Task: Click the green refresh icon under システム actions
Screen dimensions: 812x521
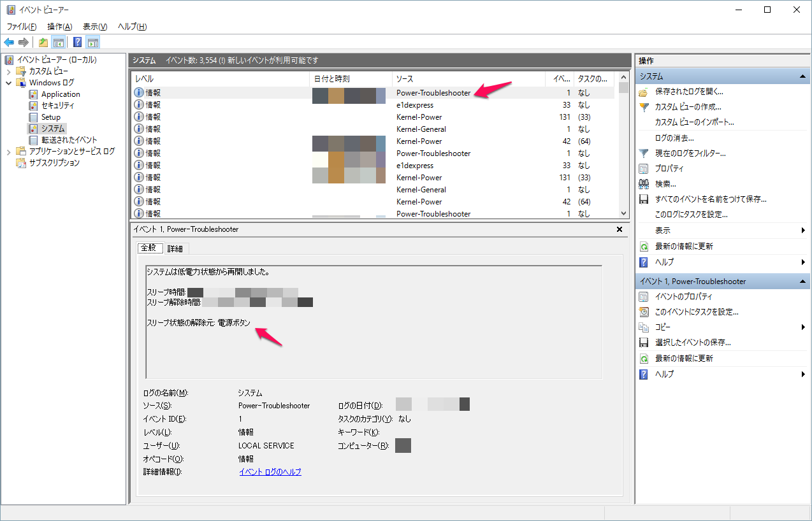Action: click(643, 246)
